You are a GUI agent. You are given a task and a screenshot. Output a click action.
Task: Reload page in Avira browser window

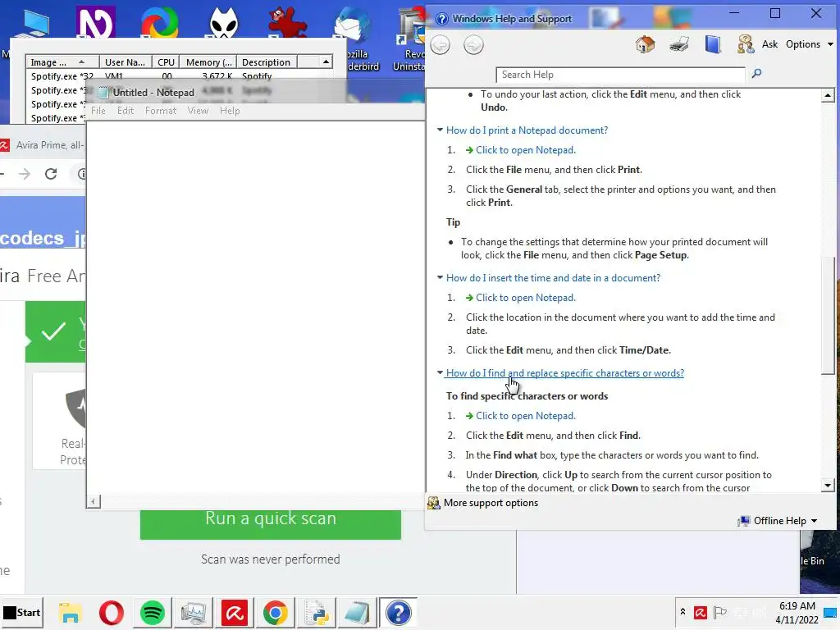tap(51, 174)
